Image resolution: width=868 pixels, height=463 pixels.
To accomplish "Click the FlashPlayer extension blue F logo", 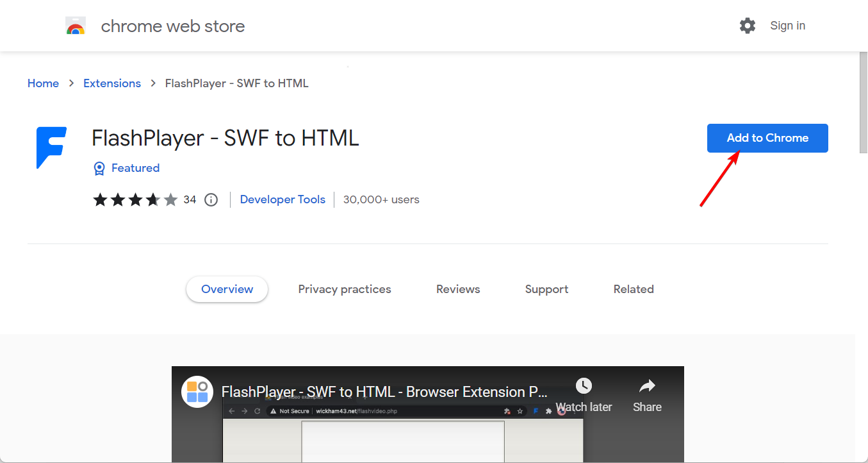I will [51, 147].
